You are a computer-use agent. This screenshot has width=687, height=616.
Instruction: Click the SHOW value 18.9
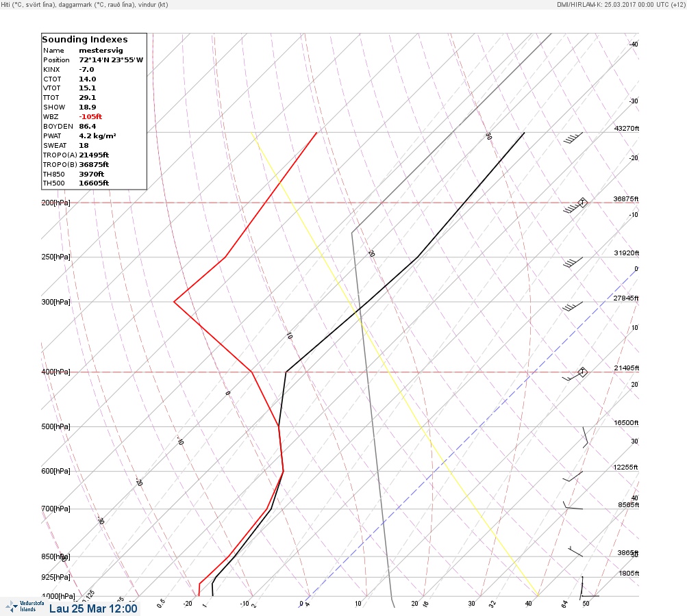[x=88, y=107]
